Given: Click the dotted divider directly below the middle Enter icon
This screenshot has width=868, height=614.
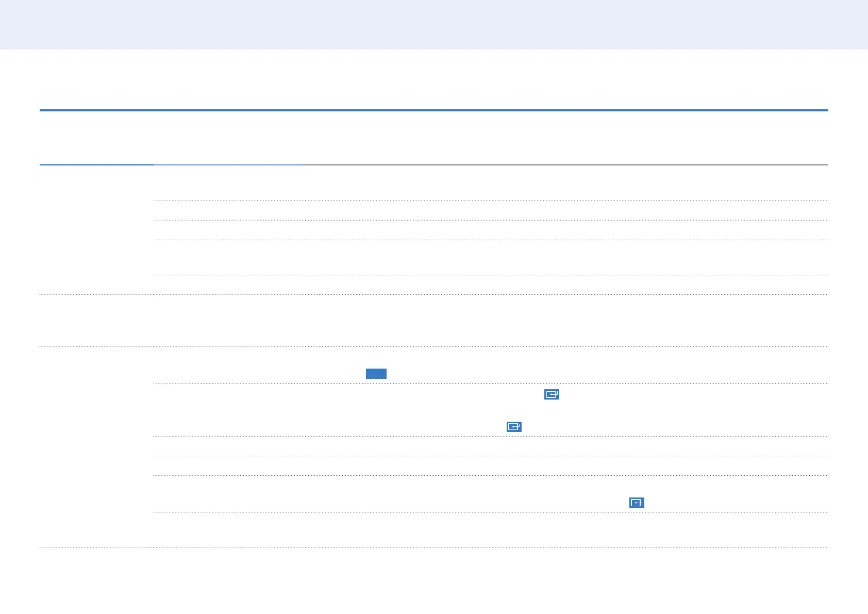Looking at the screenshot, I should [x=491, y=437].
